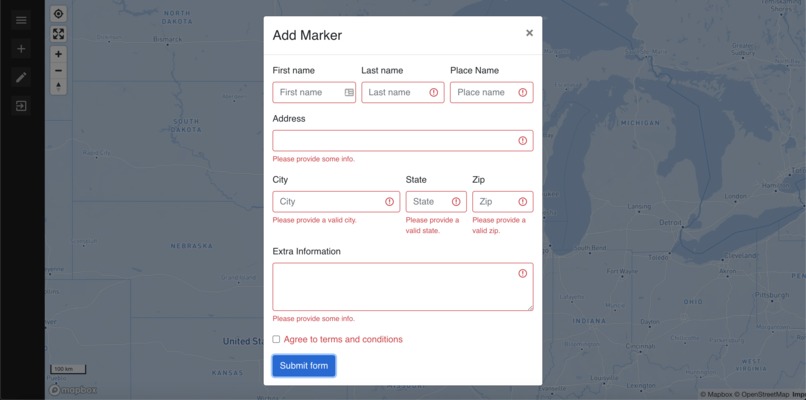Click 'Agree to terms and conditions' label
This screenshot has width=806, height=400.
coord(343,339)
